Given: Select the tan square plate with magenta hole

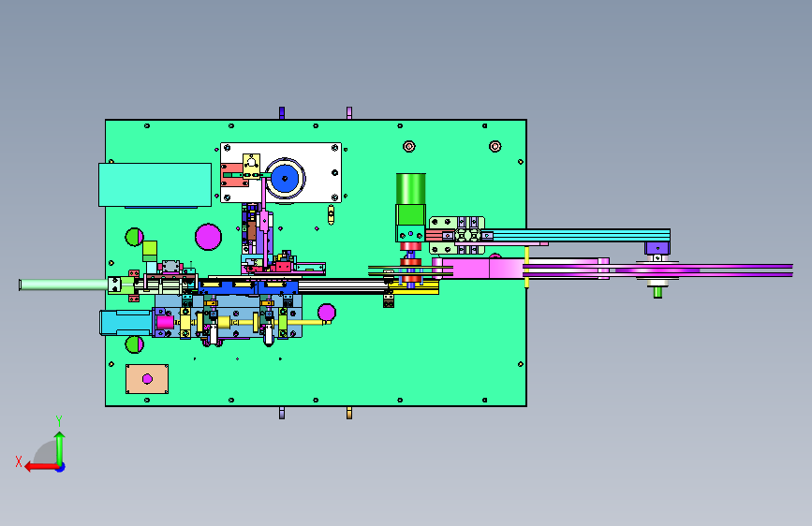Looking at the screenshot, I should (x=147, y=379).
